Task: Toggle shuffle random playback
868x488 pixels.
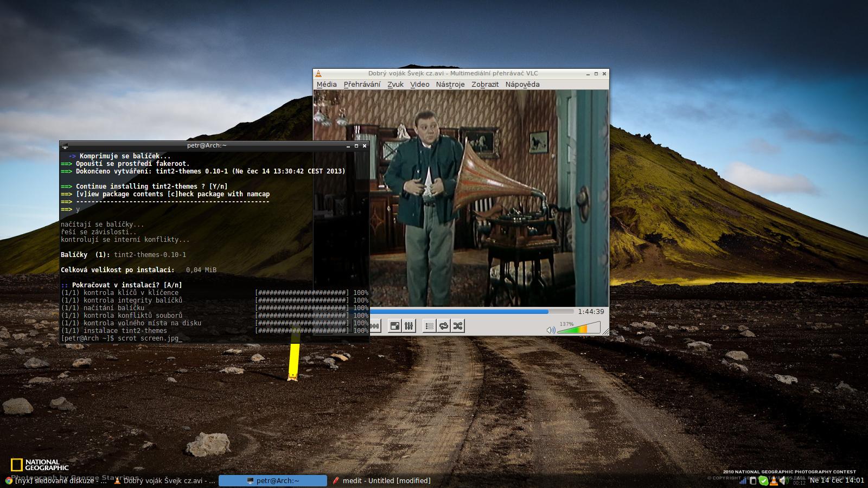Action: point(458,326)
